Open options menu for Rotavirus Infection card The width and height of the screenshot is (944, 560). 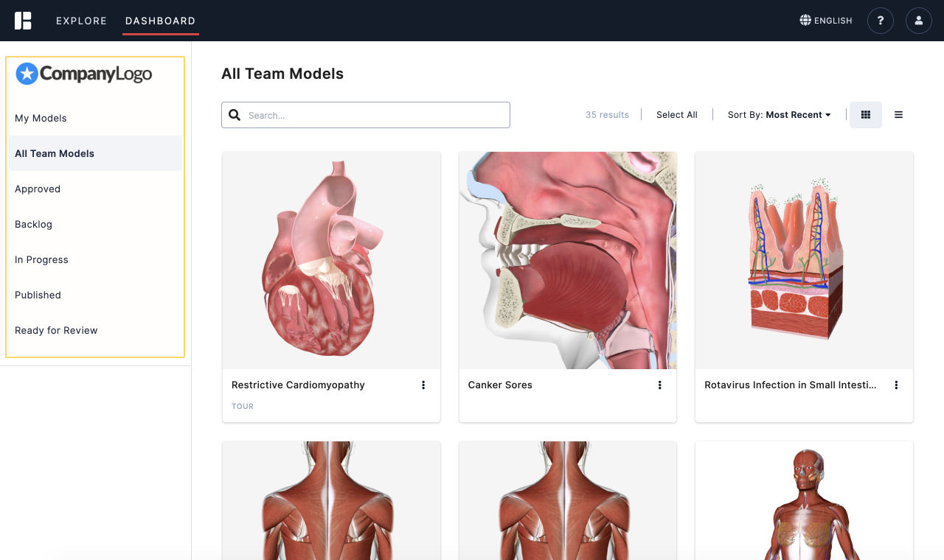[x=896, y=385]
